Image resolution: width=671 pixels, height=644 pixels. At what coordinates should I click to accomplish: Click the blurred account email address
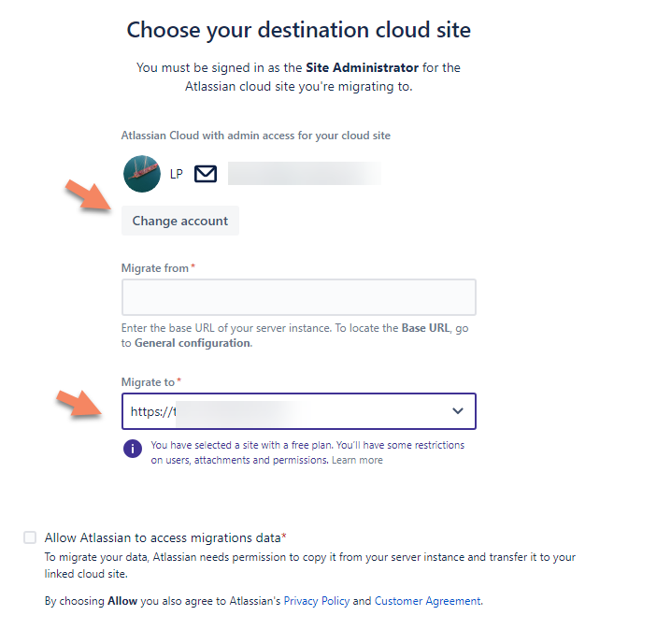tap(305, 173)
